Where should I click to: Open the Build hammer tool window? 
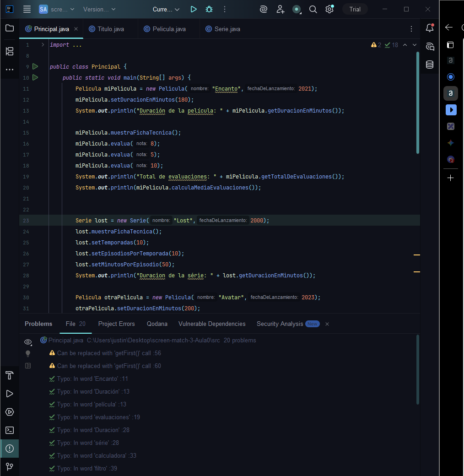10,375
